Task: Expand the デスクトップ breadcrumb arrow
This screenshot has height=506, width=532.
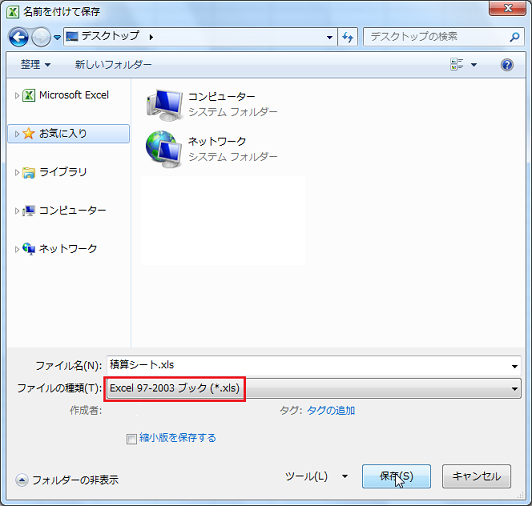Action: point(151,37)
